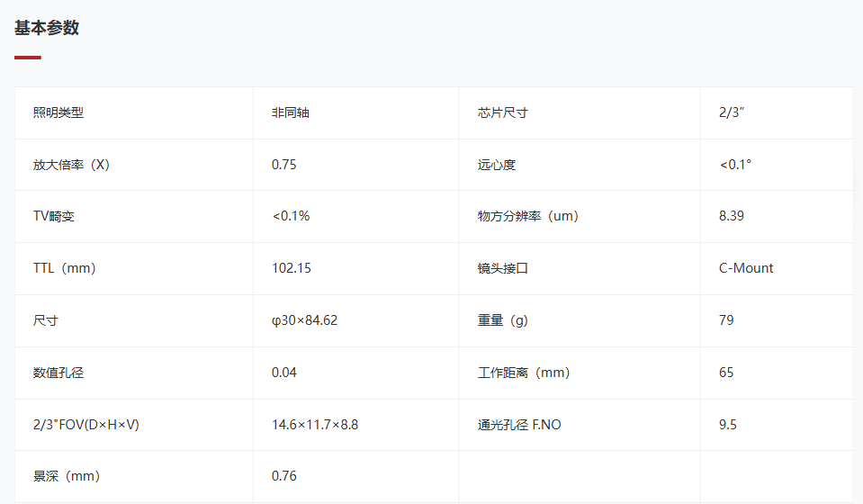This screenshot has height=504, width=863.
Task: Select the 数值孔径 label
Action: point(58,373)
